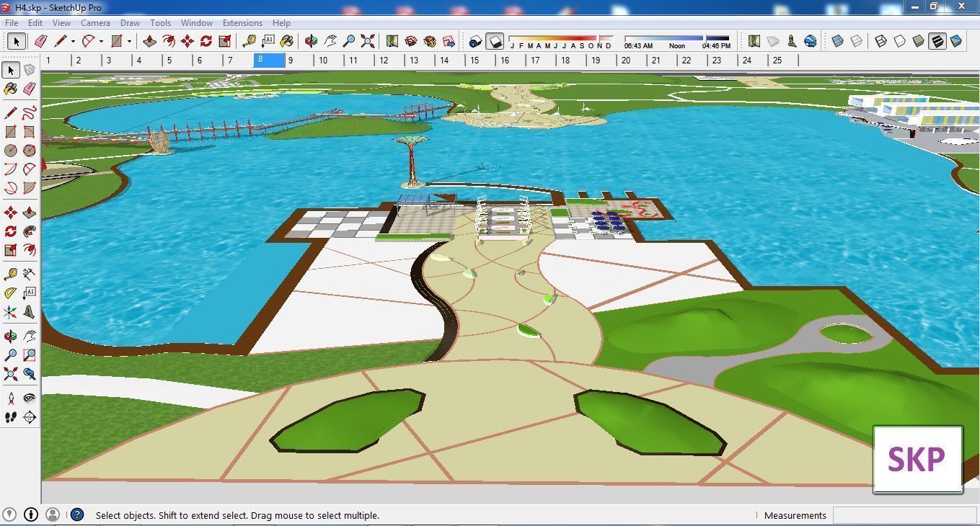Screen dimensions: 980x526
Task: Toggle terrain in the location toolbar
Action: click(773, 41)
